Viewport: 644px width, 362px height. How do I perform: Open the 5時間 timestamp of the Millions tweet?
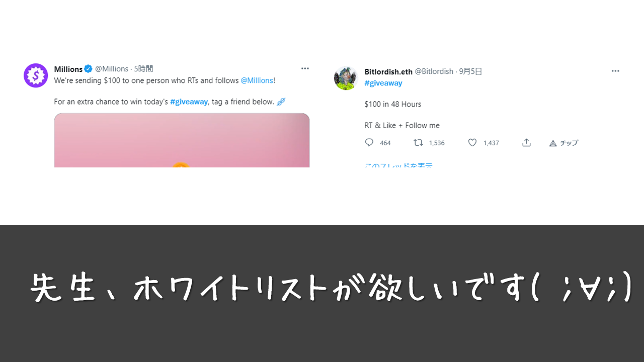143,69
